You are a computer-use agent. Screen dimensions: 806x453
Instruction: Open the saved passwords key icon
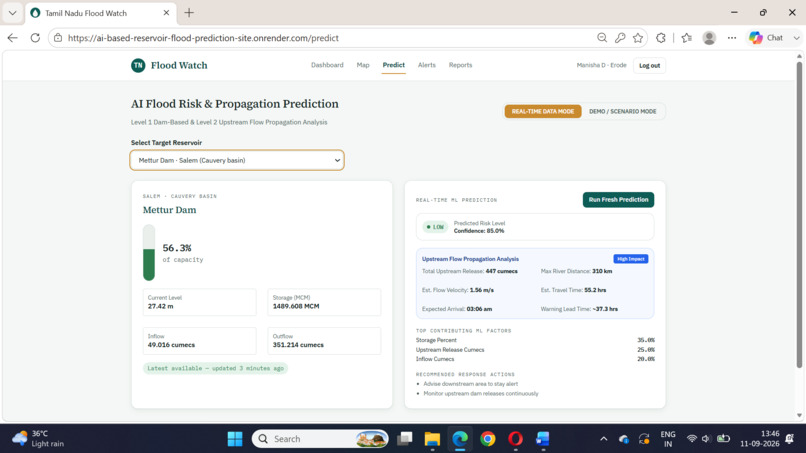tap(620, 38)
